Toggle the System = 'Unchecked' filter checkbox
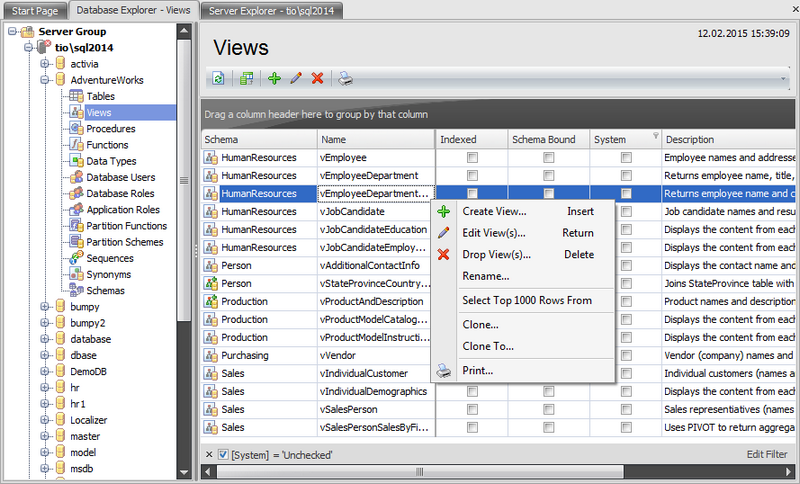Viewport: 800px width, 484px height. [x=223, y=455]
